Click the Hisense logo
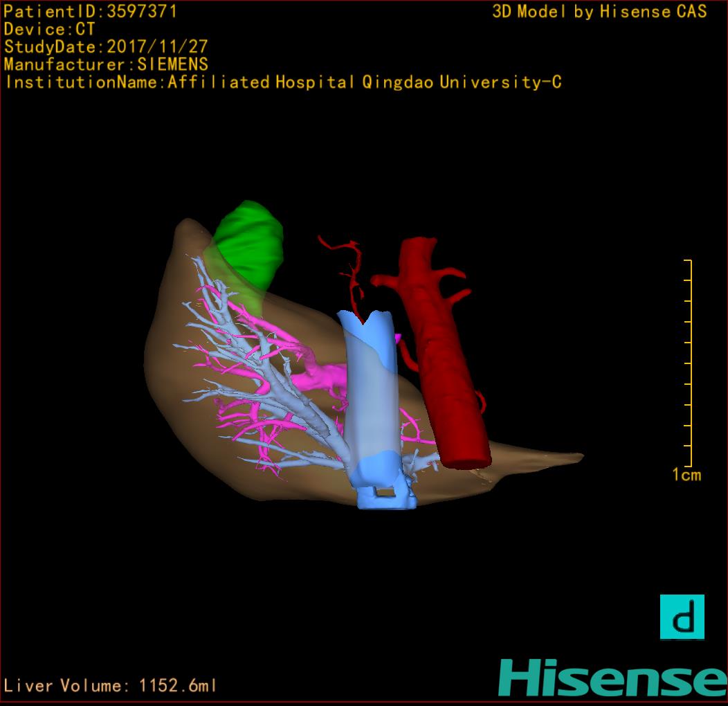This screenshot has width=728, height=706. click(612, 678)
